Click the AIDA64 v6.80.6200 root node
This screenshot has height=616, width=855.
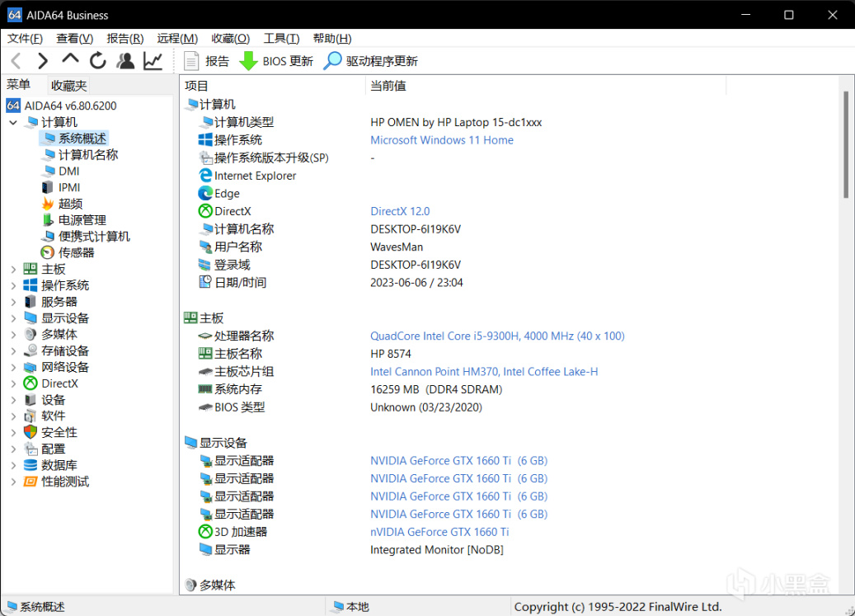61,106
